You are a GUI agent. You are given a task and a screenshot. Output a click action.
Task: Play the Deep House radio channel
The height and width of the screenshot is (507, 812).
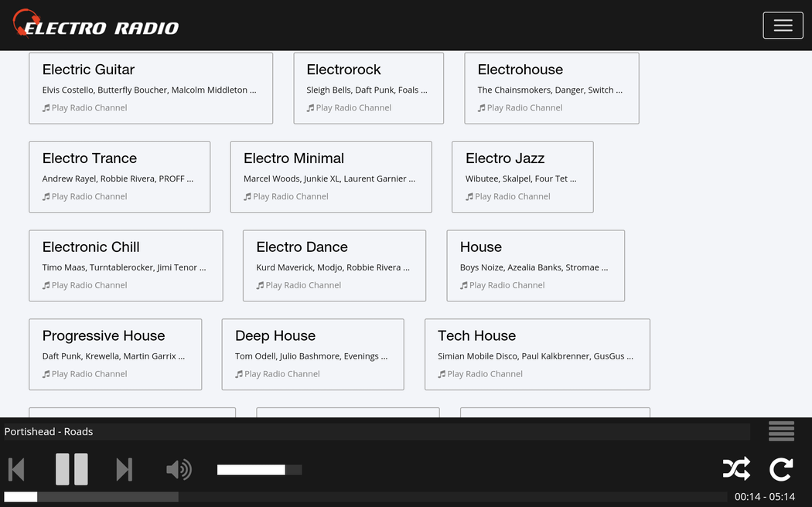pyautogui.click(x=281, y=374)
